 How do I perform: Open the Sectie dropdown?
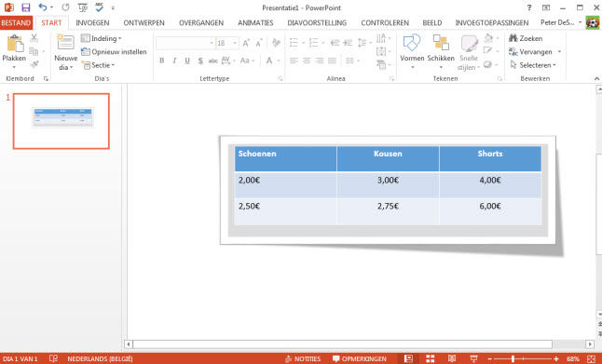pyautogui.click(x=98, y=65)
